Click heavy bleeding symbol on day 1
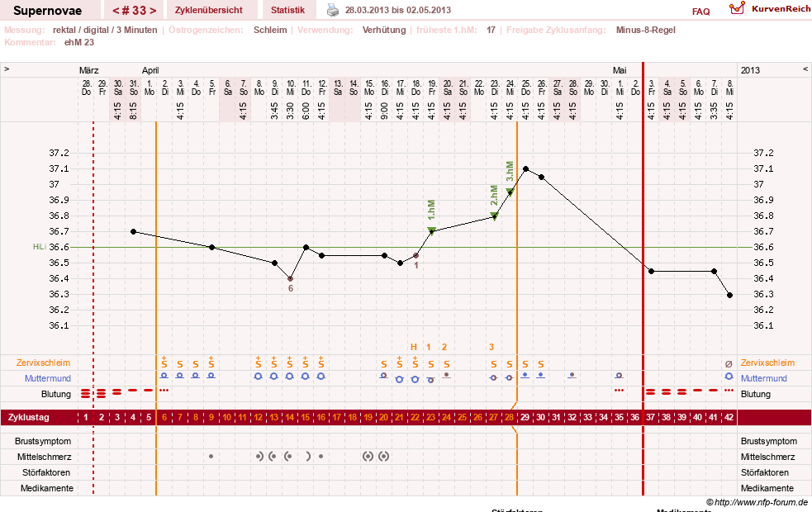This screenshot has height=512, width=812. coord(85,394)
